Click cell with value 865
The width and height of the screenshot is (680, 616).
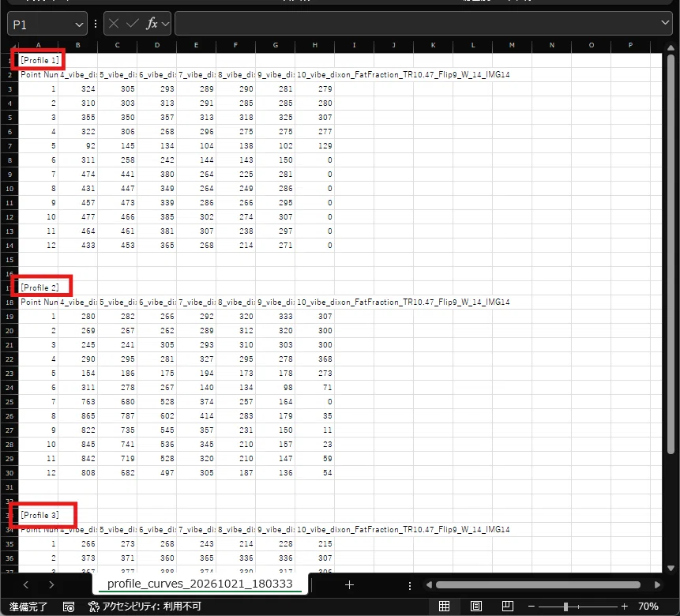click(x=78, y=415)
